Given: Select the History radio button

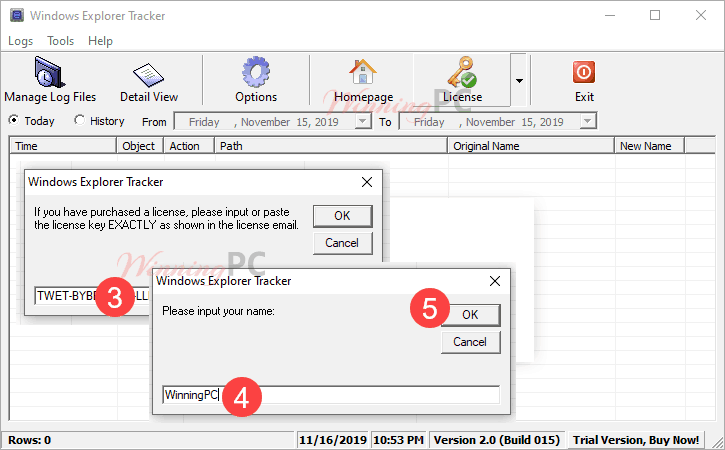Looking at the screenshot, I should 80,120.
